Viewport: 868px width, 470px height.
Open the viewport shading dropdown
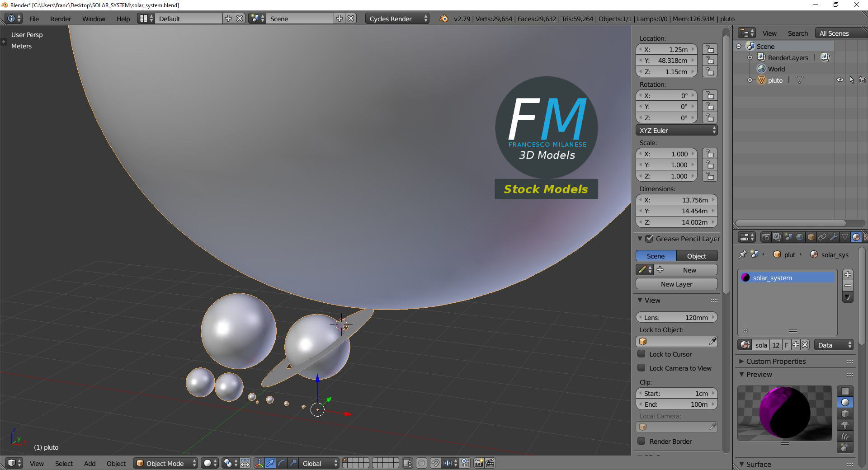tap(210, 463)
